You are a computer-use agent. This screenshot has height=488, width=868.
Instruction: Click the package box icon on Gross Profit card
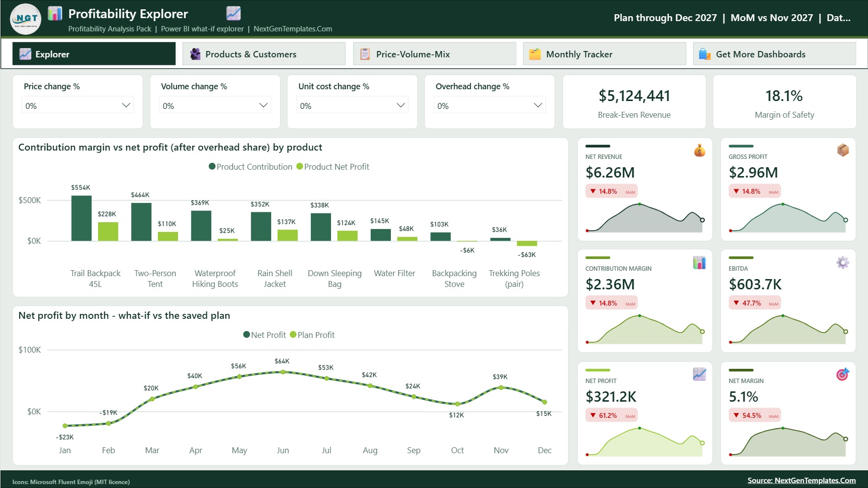(843, 150)
